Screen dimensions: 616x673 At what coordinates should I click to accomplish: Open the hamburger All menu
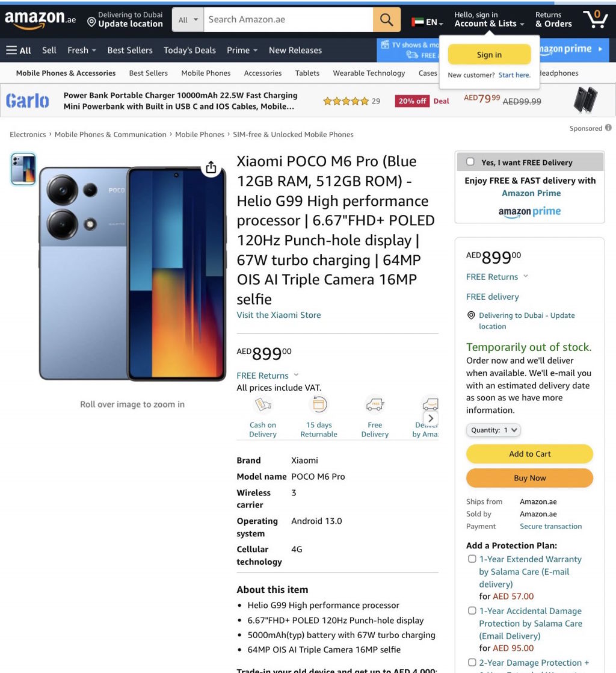(x=19, y=50)
